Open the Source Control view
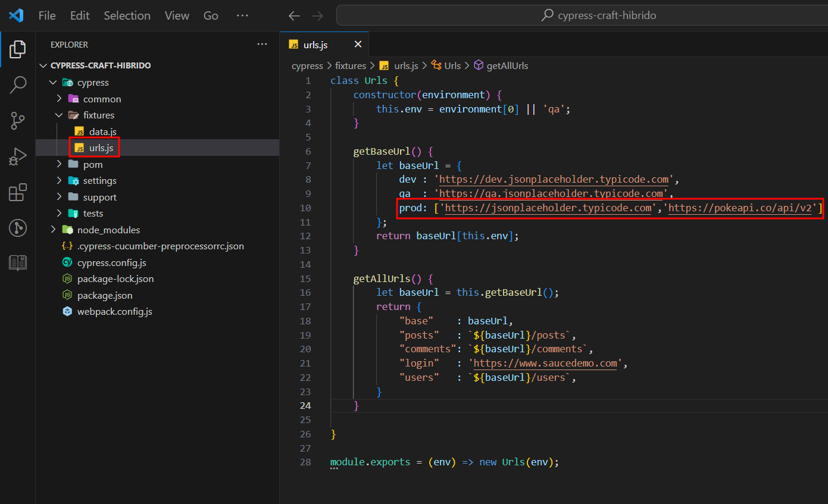This screenshot has height=504, width=828. (18, 120)
